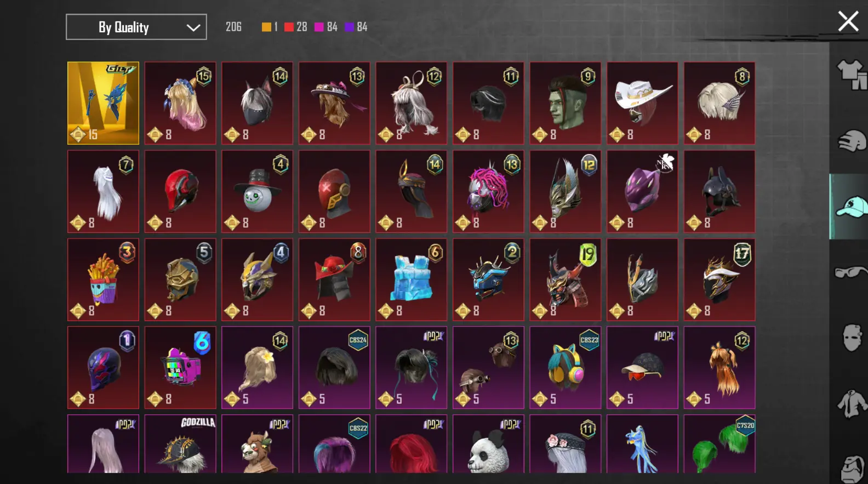Screen dimensions: 868x484
Task: Open the jacket category icon
Action: click(x=852, y=404)
